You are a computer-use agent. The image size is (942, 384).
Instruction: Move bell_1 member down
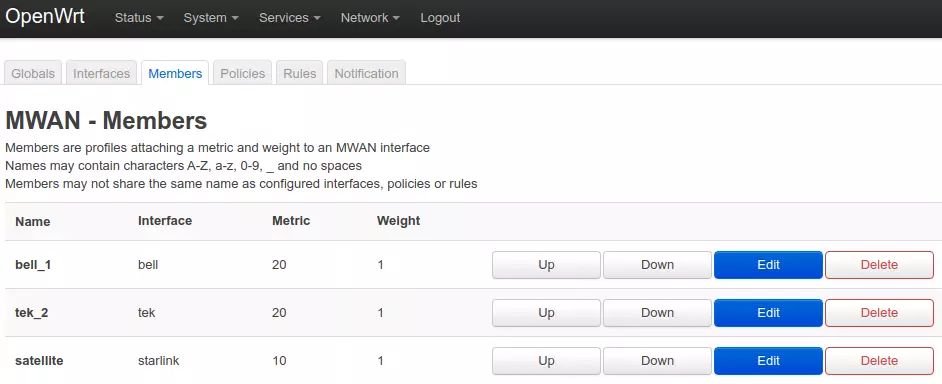pos(657,265)
